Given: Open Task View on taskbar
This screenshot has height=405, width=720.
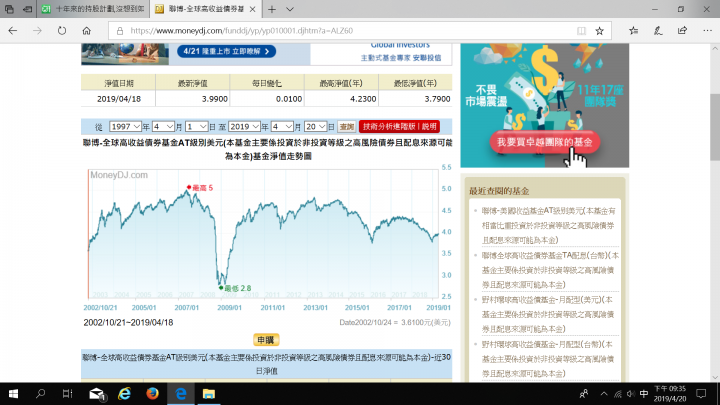Looking at the screenshot, I should click(x=68, y=394).
